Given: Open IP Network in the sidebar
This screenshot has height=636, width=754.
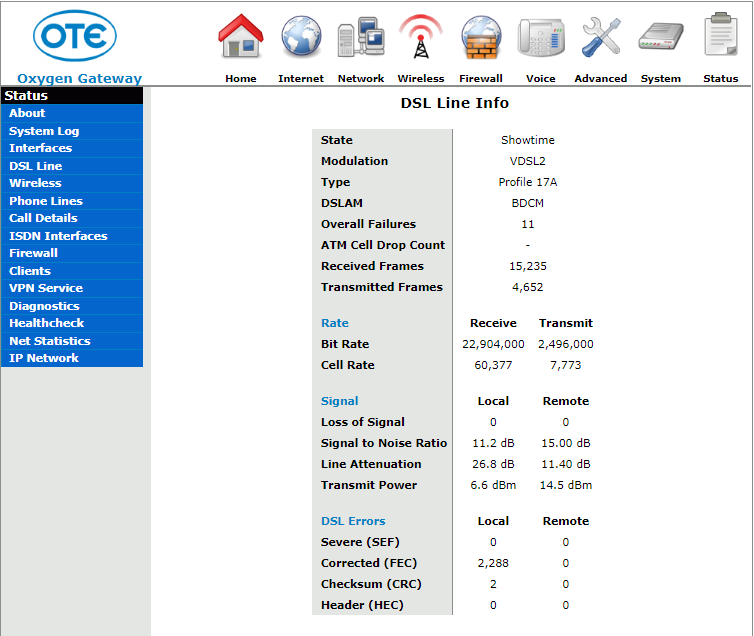Looking at the screenshot, I should (x=72, y=359).
